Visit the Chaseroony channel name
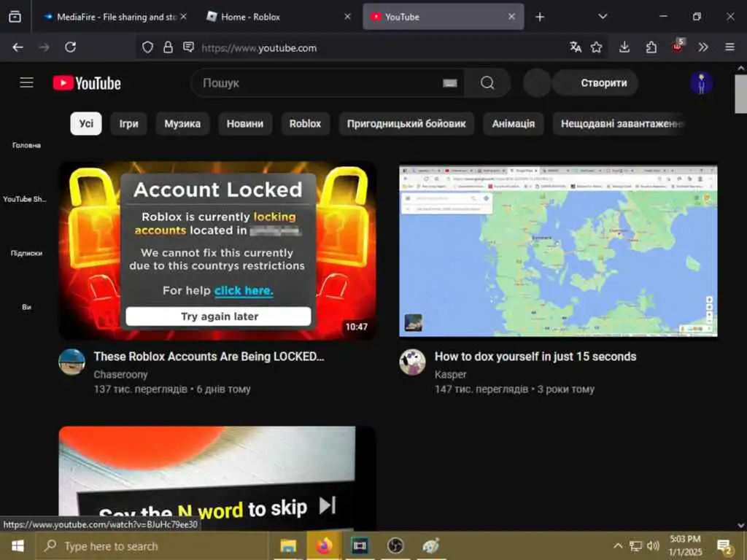747x560 pixels. click(120, 375)
